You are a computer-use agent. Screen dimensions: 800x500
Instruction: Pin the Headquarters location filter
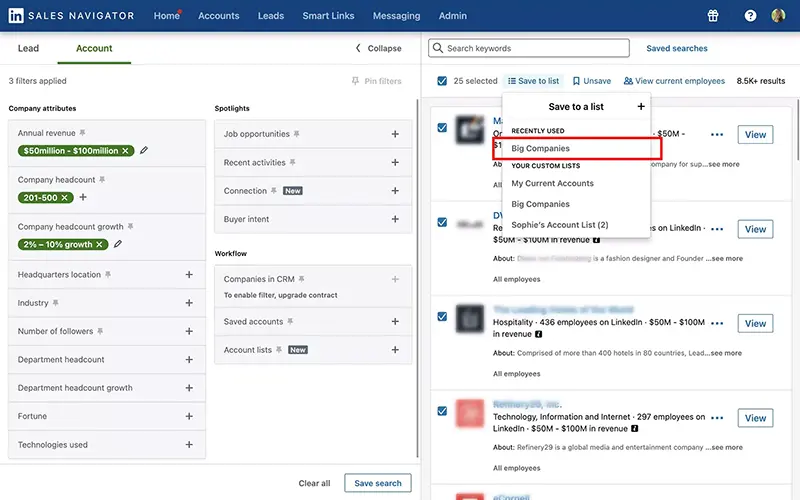coord(108,274)
